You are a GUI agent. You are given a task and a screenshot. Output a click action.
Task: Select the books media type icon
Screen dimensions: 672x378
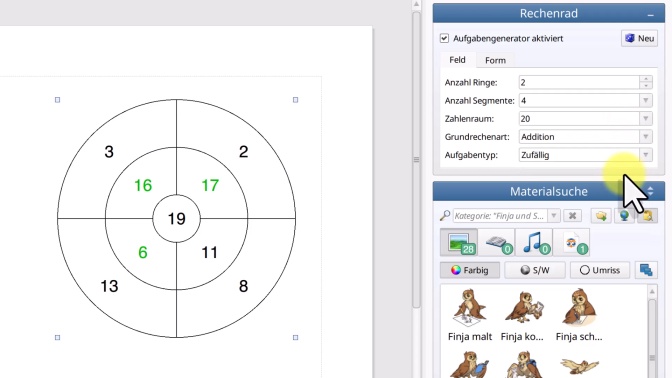pos(496,243)
